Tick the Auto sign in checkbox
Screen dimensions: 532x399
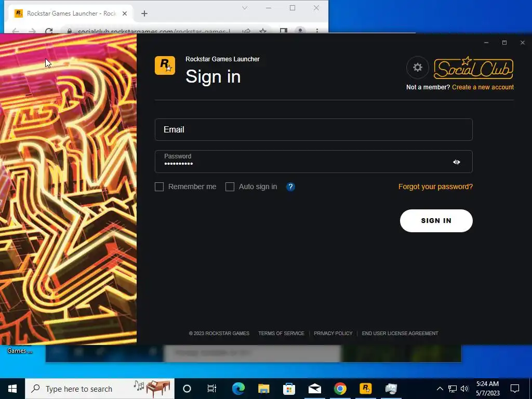(230, 187)
